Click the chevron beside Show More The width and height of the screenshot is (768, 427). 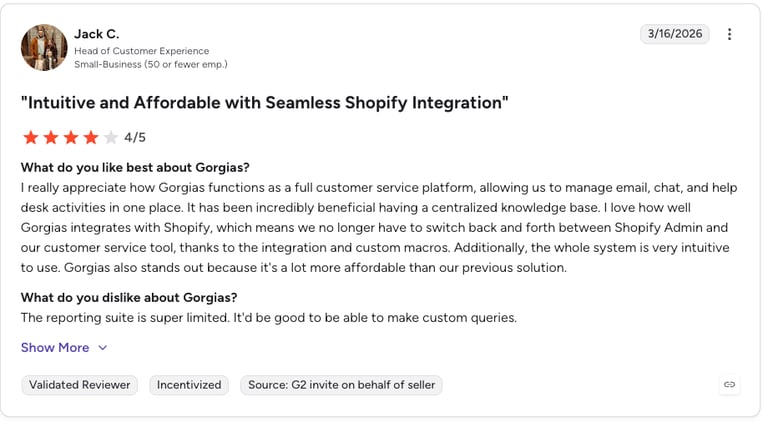coord(102,348)
